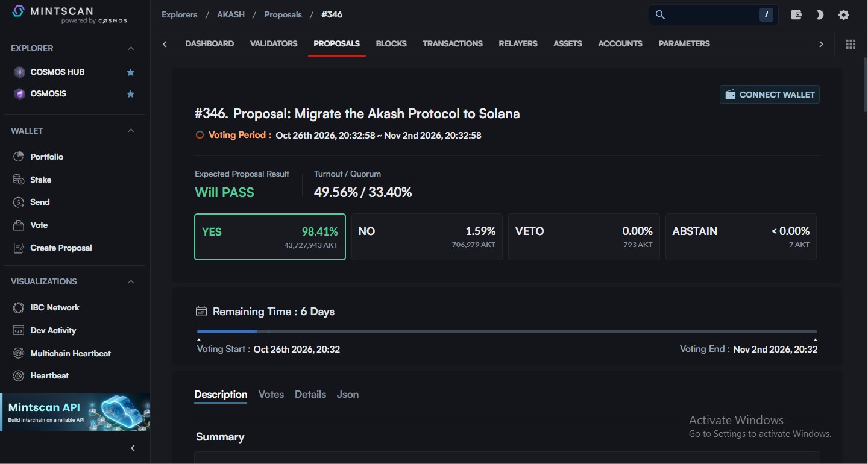Click the search input field
Image resolution: width=868 pixels, height=464 pixels.
click(713, 15)
